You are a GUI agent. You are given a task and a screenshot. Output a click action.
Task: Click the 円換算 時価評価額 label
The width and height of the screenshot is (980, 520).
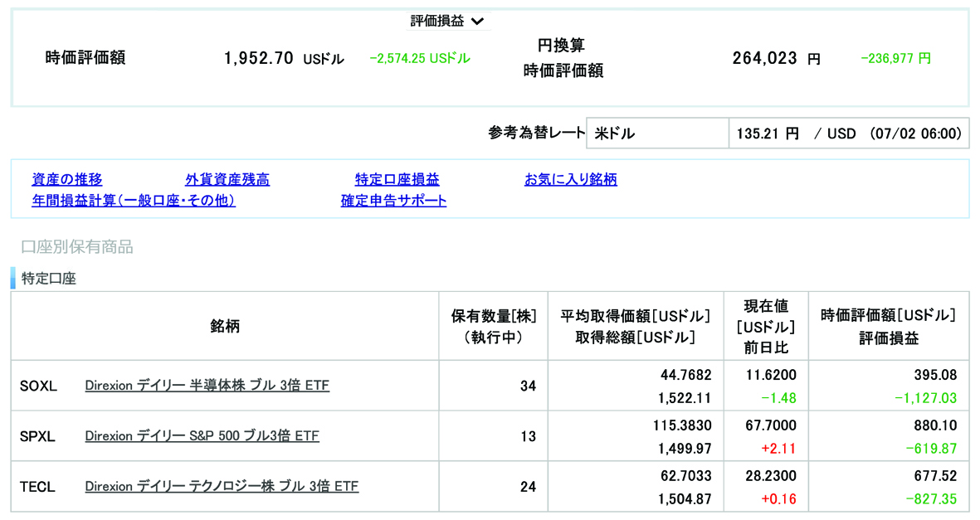pos(563,58)
